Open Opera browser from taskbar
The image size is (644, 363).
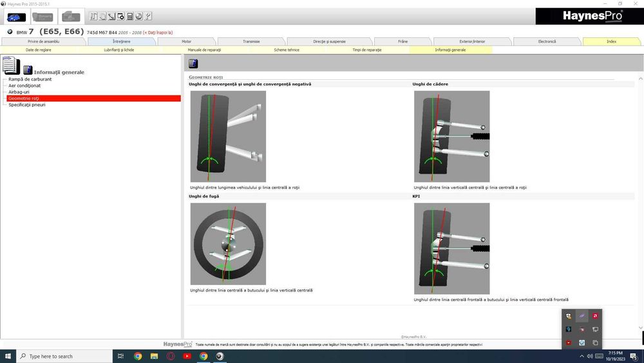171,356
